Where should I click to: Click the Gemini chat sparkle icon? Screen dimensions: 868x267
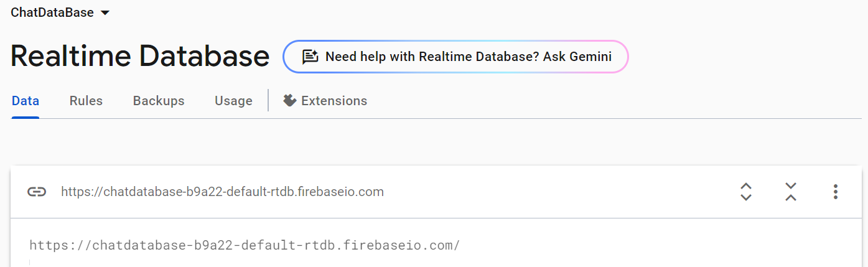pos(310,57)
